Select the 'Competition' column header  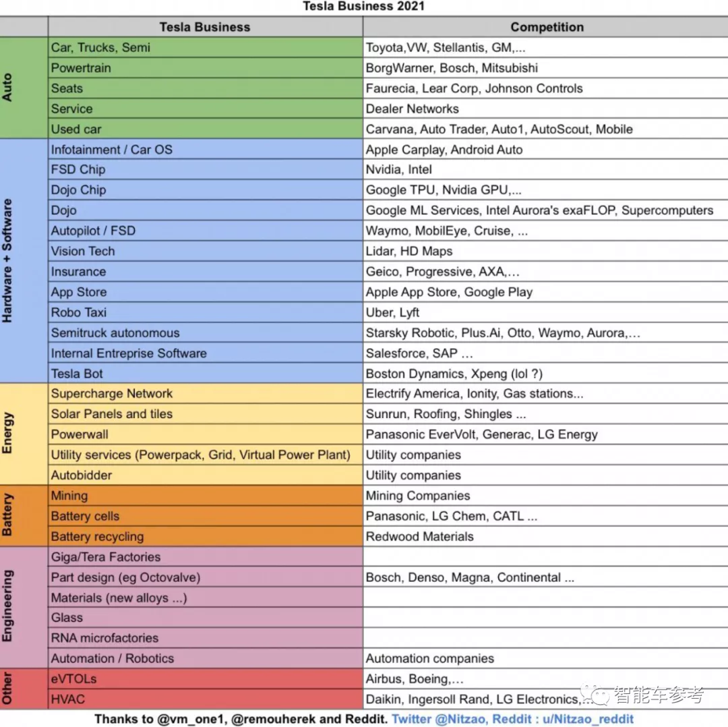click(546, 28)
